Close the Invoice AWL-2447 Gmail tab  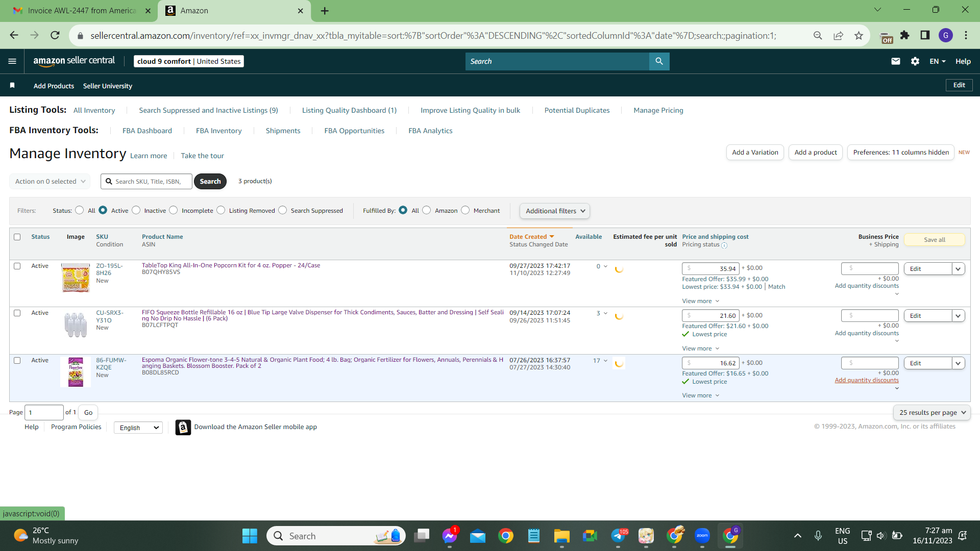click(x=148, y=11)
